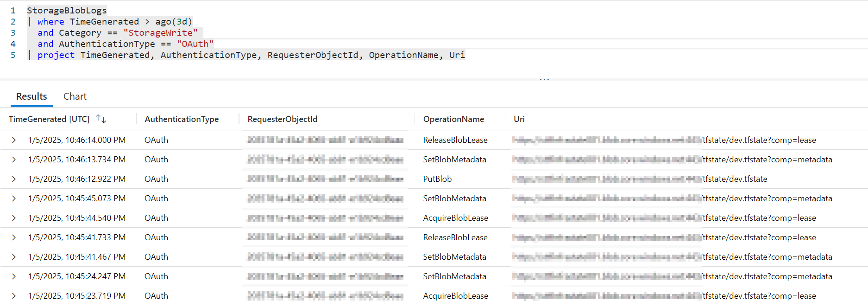Expand the row at 10:46:13.734 PM
This screenshot has height=301, width=868.
coord(14,160)
